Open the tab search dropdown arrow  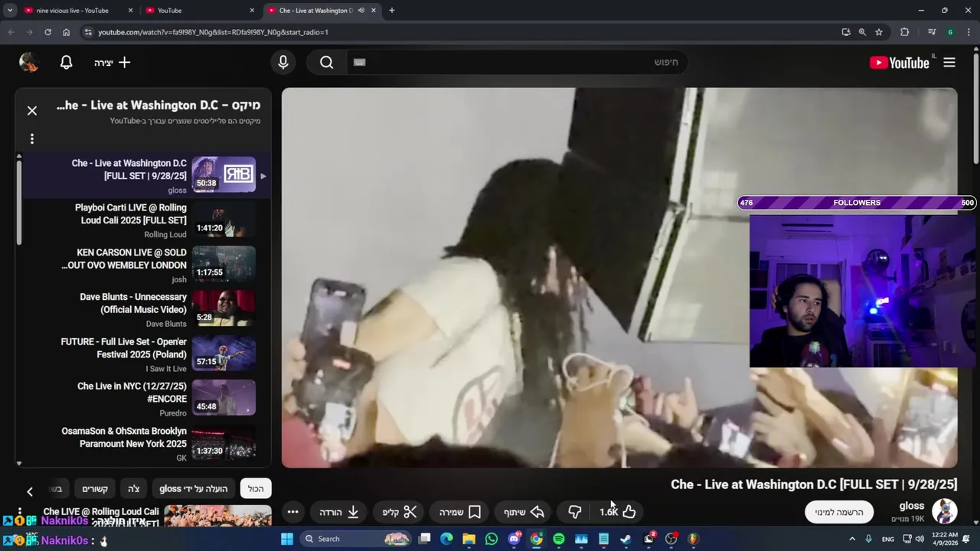tap(10, 11)
